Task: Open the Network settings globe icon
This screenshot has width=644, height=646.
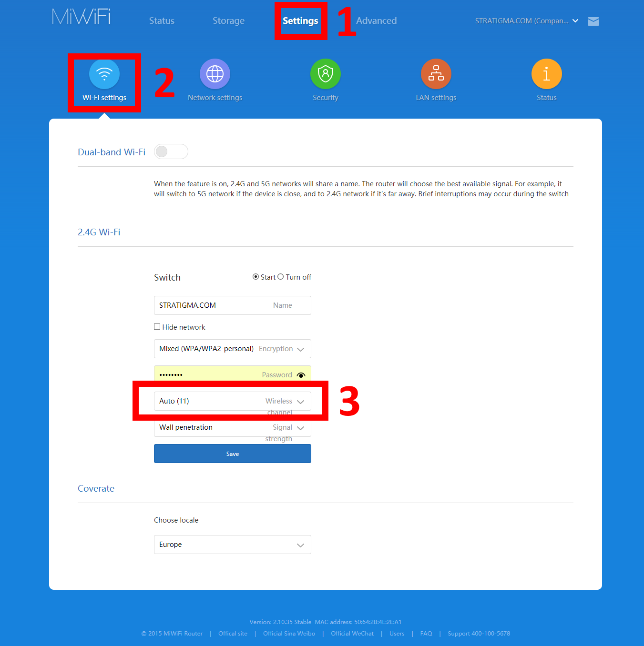Action: coord(215,74)
